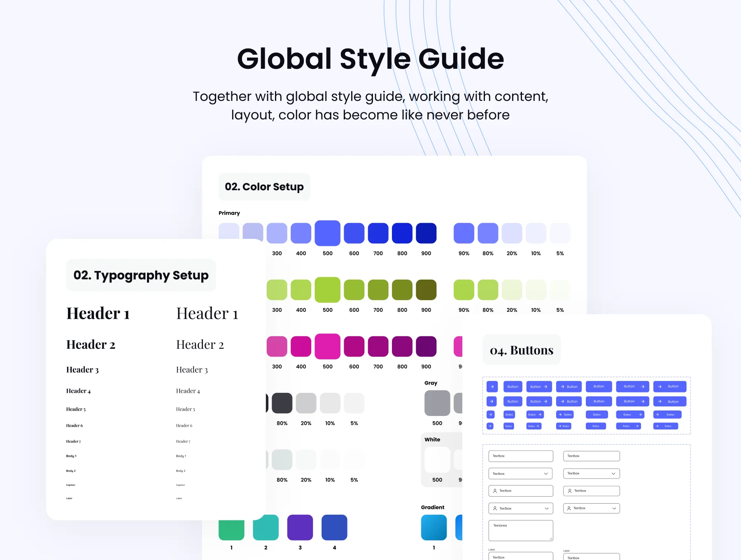The width and height of the screenshot is (741, 560).
Task: Select green swatch numbered 1
Action: (x=231, y=530)
